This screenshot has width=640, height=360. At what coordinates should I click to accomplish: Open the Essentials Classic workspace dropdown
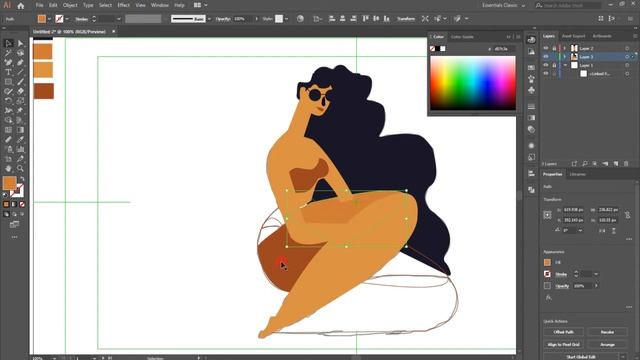pyautogui.click(x=504, y=5)
